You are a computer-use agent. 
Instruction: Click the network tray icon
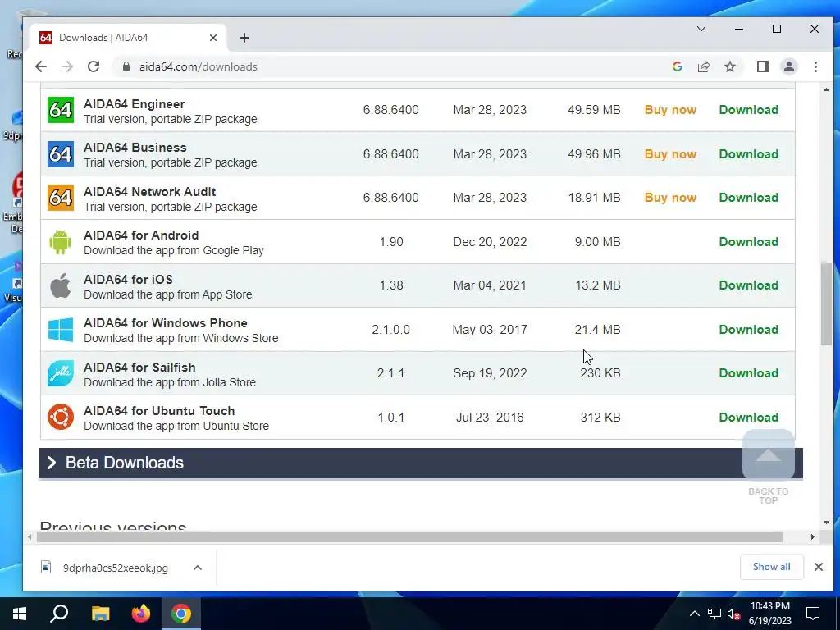pyautogui.click(x=714, y=614)
